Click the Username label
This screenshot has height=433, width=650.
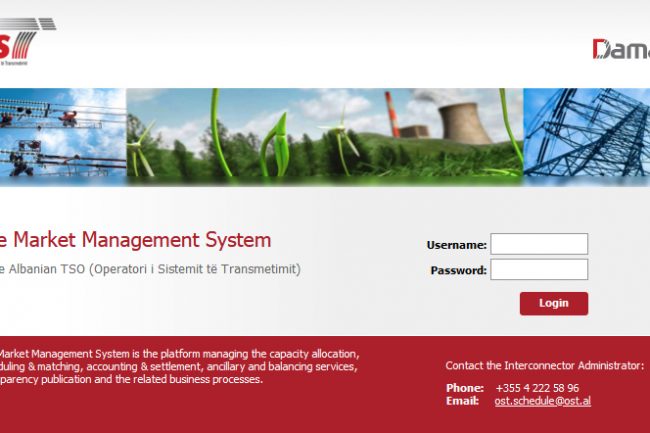456,245
